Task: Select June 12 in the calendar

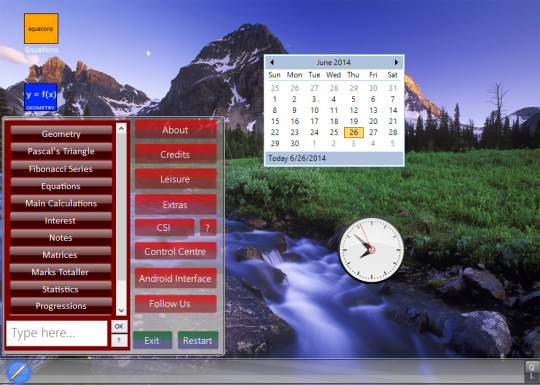Action: (354, 110)
